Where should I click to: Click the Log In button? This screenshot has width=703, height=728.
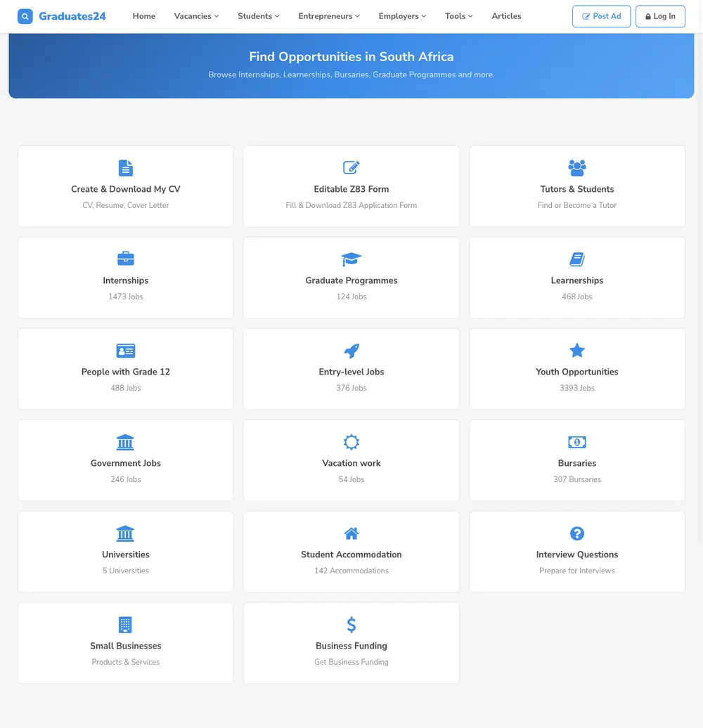[660, 16]
